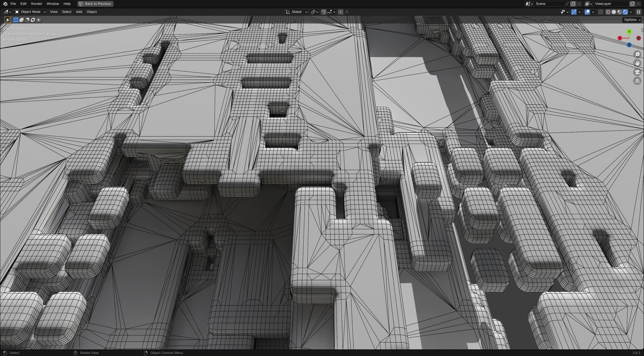644x356 pixels.
Task: Expand the tool Options popover
Action: click(632, 20)
